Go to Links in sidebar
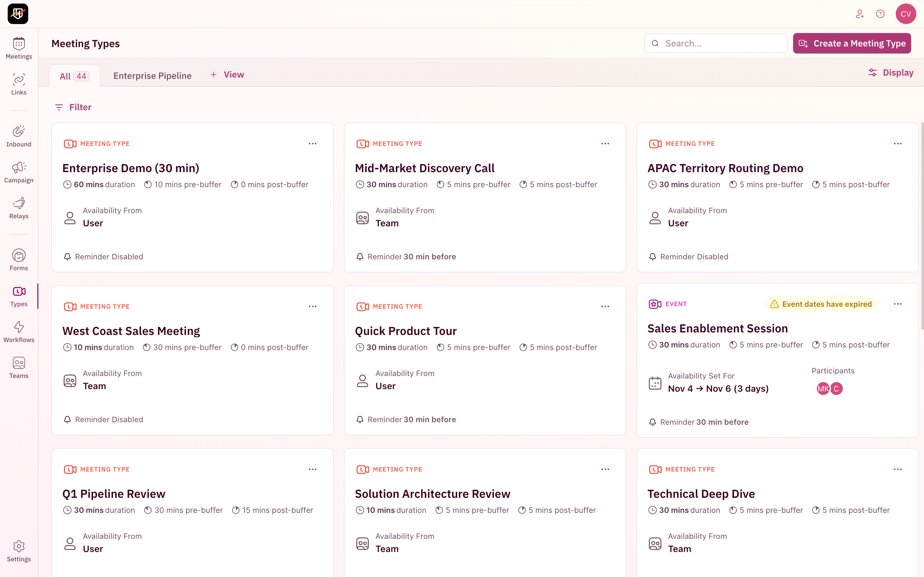 (19, 84)
